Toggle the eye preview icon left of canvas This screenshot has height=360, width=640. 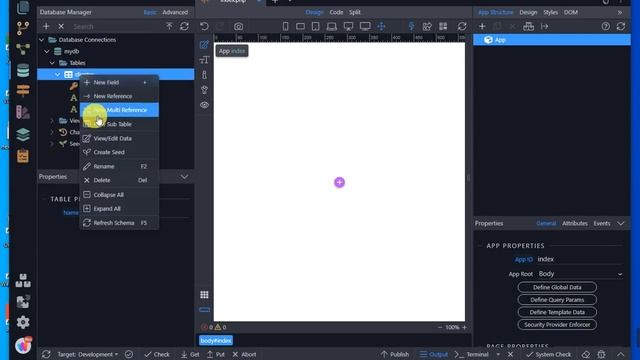pyautogui.click(x=204, y=105)
